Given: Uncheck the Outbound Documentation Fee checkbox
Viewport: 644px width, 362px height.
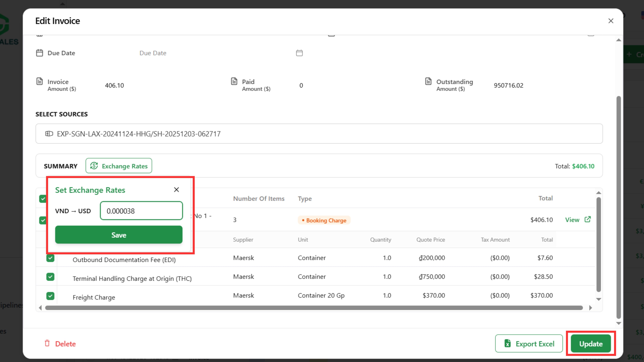Looking at the screenshot, I should tap(50, 258).
